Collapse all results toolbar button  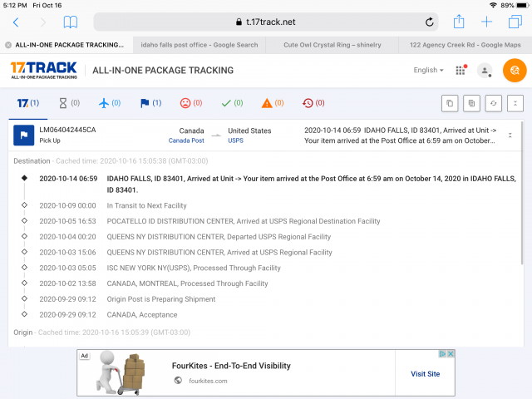[x=515, y=103]
